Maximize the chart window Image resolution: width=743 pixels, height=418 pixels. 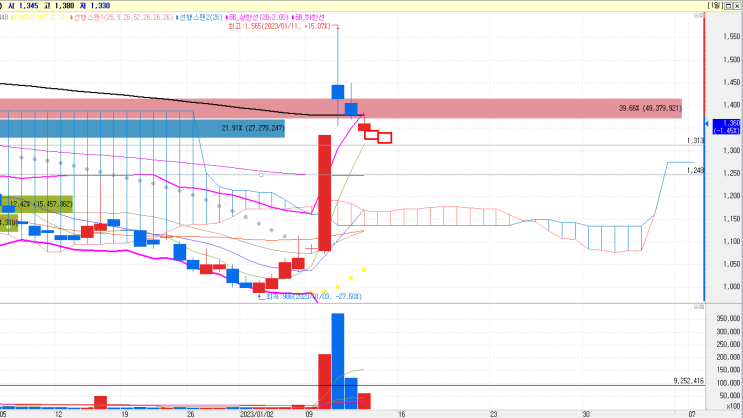(729, 6)
